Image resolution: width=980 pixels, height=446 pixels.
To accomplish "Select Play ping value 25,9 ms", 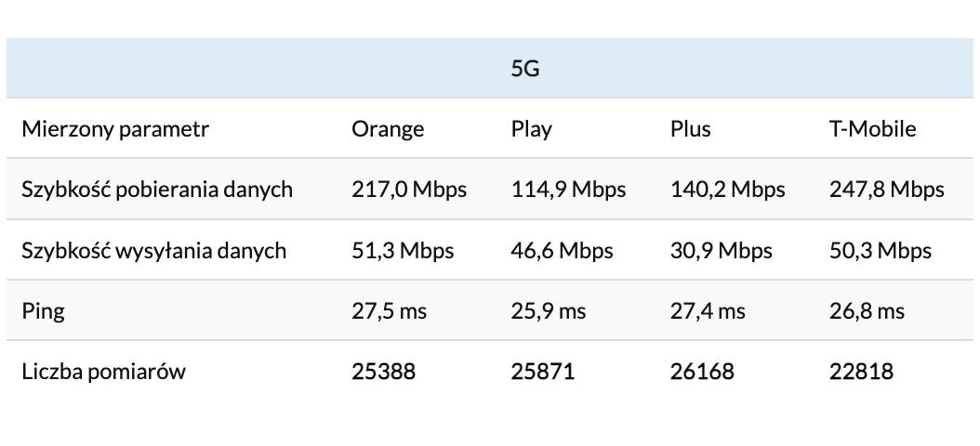I will pyautogui.click(x=549, y=311).
